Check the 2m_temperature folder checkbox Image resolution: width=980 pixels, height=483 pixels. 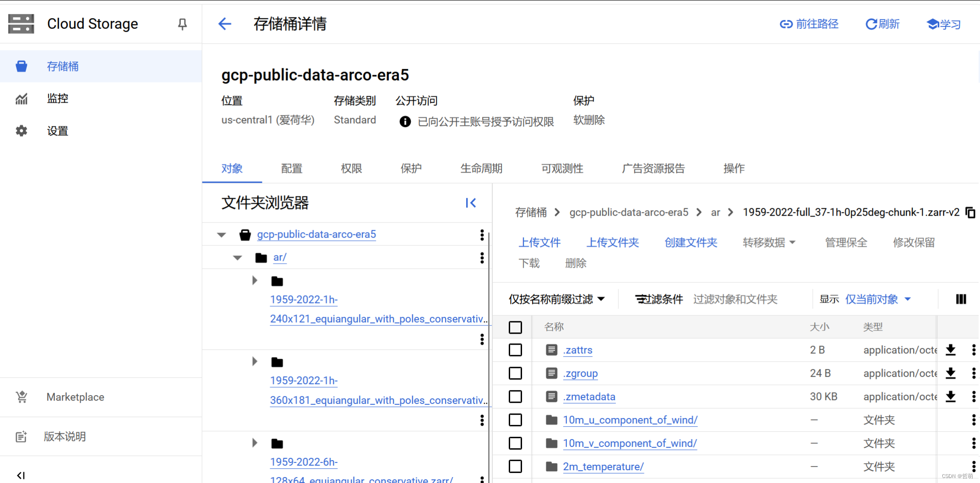pyautogui.click(x=515, y=467)
